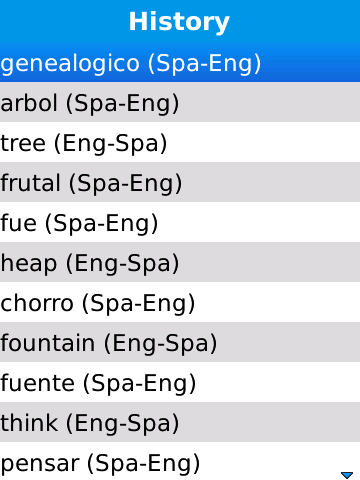Open fuente (Spa-Eng) from the history
The width and height of the screenshot is (360, 480).
click(180, 382)
